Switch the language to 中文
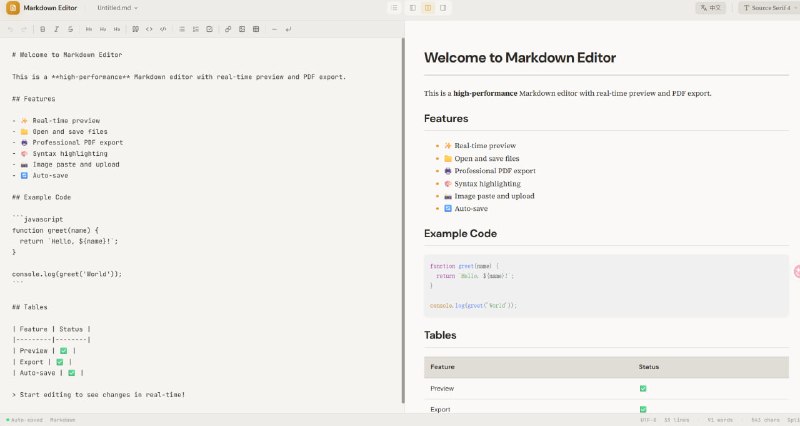 coord(711,8)
